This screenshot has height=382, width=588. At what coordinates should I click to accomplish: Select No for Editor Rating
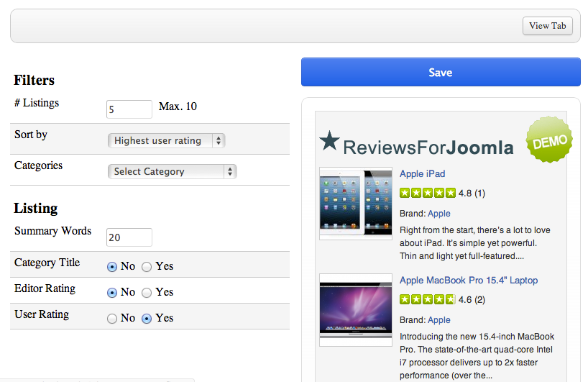click(112, 293)
